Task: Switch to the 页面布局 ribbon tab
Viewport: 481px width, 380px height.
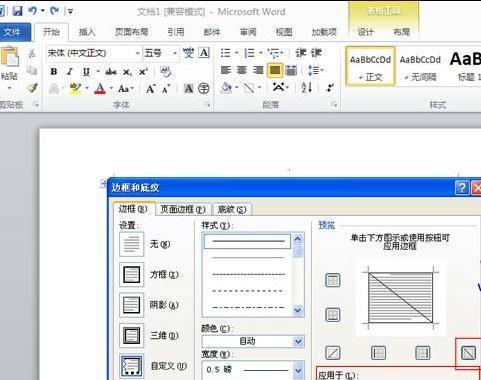Action: coord(131,32)
